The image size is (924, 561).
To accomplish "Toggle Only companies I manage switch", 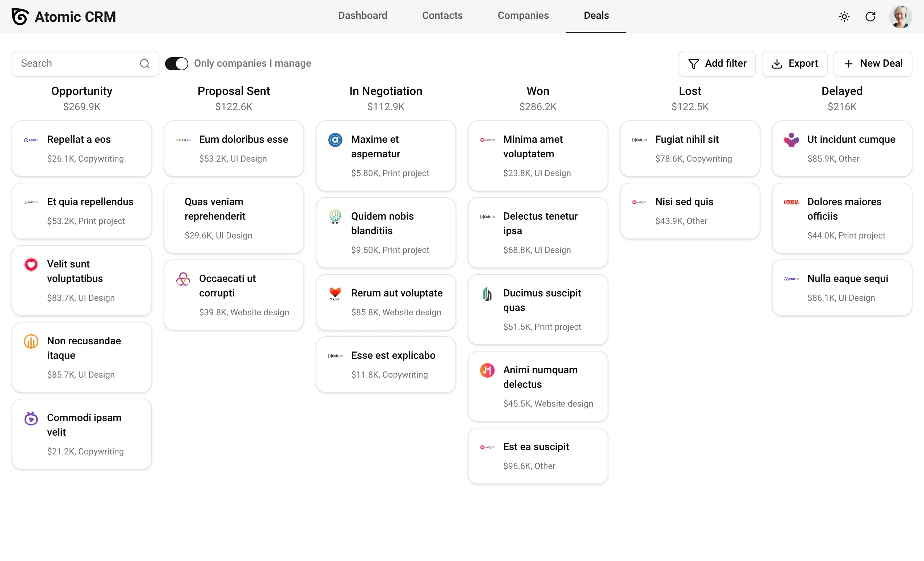I will 177,63.
